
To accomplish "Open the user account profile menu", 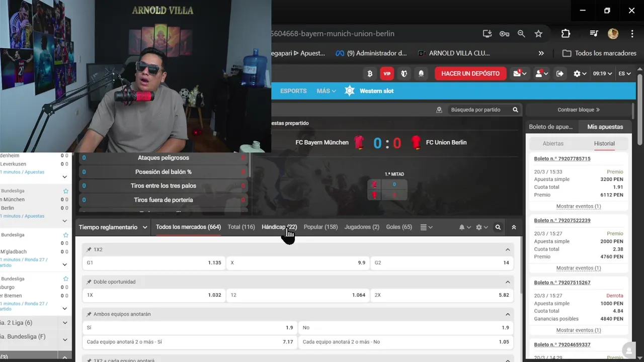I will pyautogui.click(x=541, y=73).
